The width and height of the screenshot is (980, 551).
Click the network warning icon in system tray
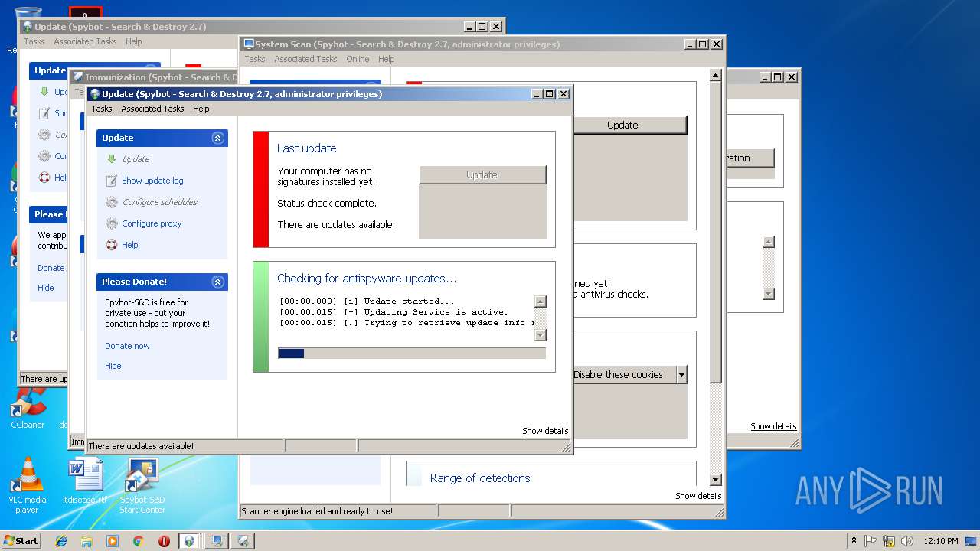(889, 541)
